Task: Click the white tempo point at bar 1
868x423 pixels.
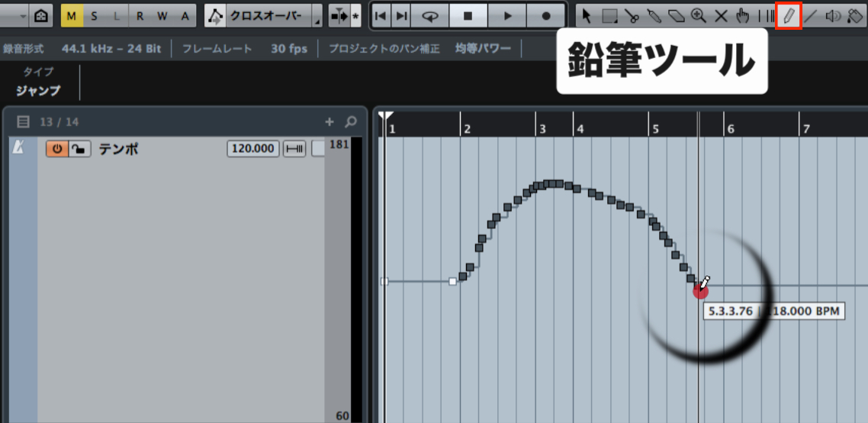Action: click(x=384, y=281)
